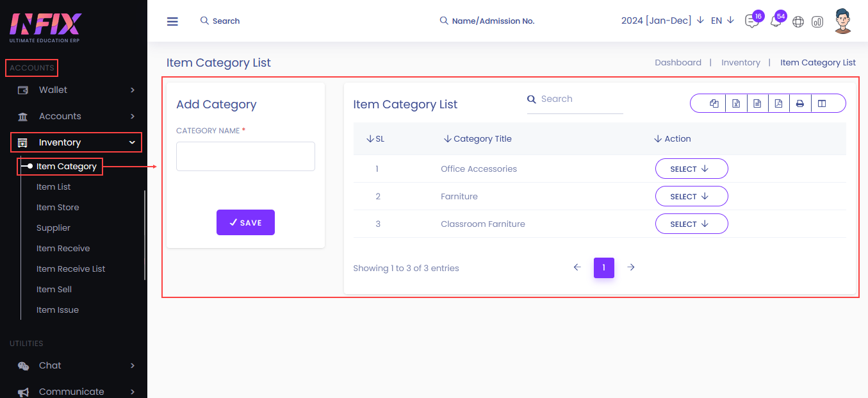Click the search magnifier icon in table header
This screenshot has height=398, width=868.
tap(531, 99)
